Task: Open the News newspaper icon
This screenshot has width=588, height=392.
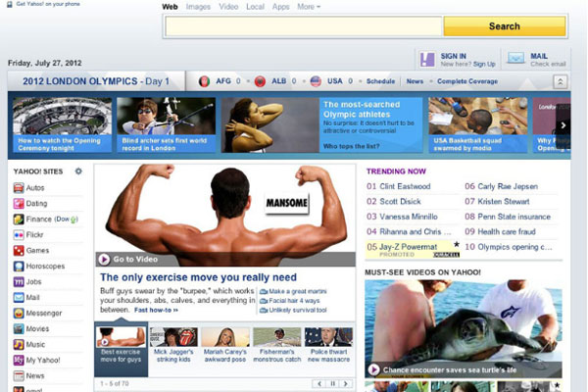Action: [x=19, y=375]
